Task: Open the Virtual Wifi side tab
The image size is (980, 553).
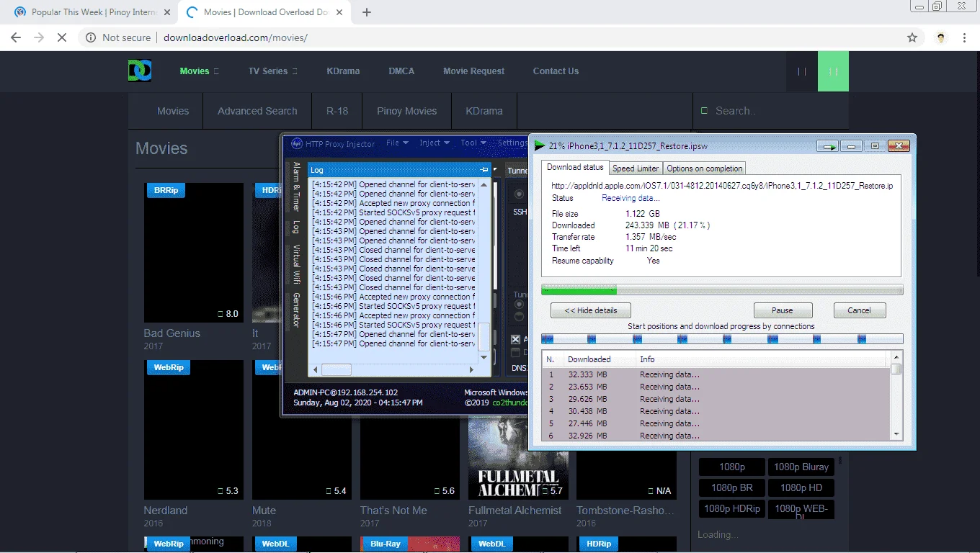Action: 296,264
